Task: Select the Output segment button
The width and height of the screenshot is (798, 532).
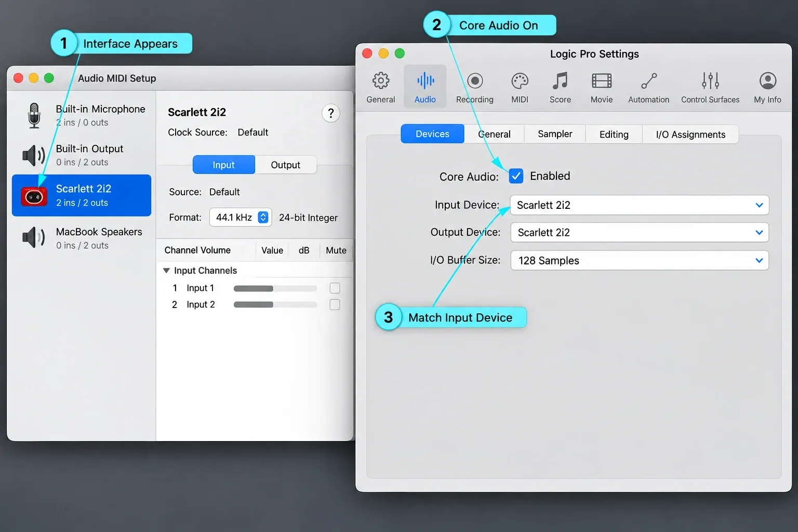Action: click(x=286, y=165)
